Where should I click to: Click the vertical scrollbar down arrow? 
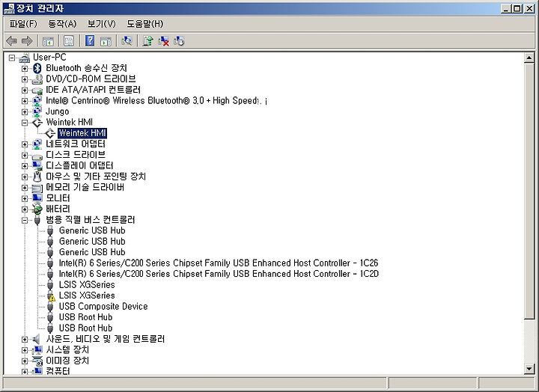[x=529, y=369]
